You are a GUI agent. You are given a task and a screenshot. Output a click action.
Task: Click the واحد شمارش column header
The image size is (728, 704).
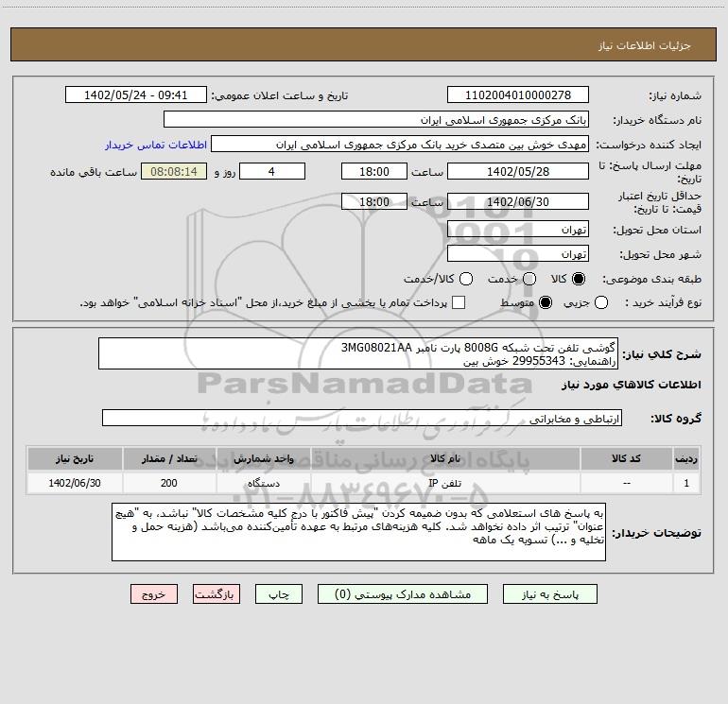tap(263, 459)
